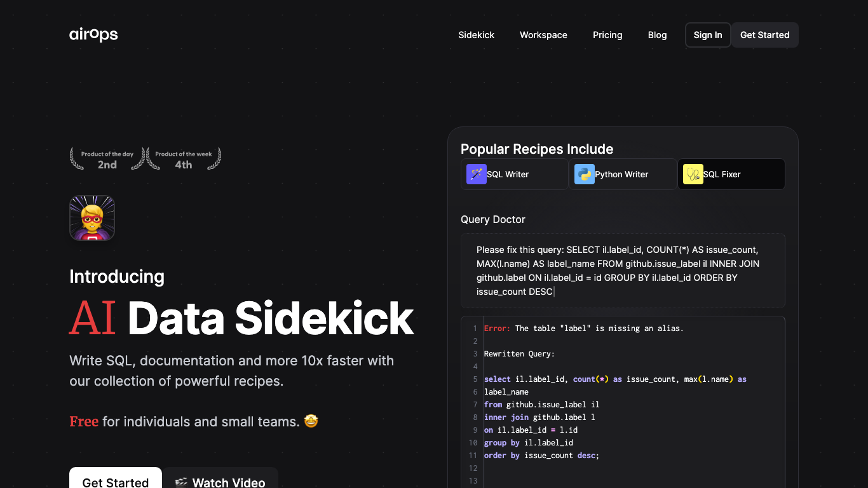This screenshot has height=488, width=868.
Task: Click the Product of the day badge
Action: click(x=107, y=159)
